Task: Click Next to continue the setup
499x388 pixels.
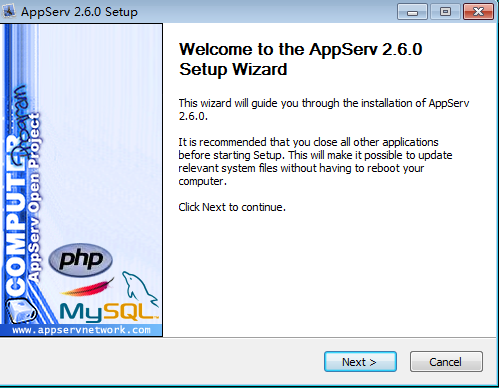Action: coord(360,362)
